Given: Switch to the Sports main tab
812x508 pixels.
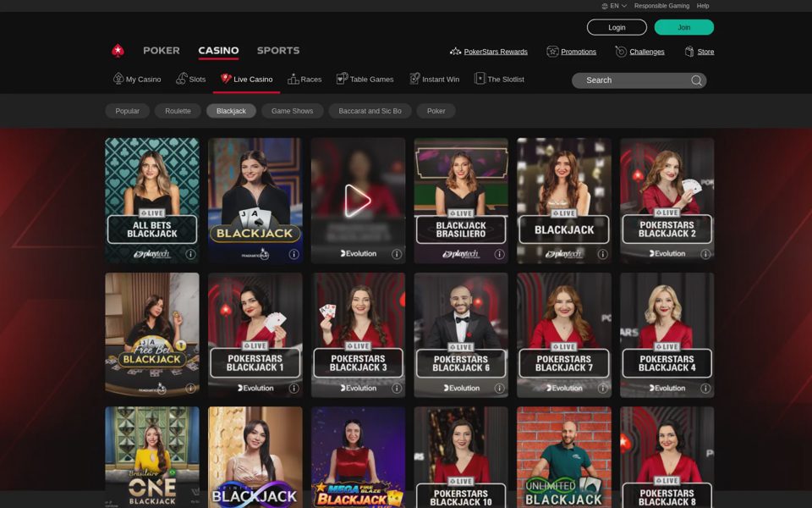Looking at the screenshot, I should tap(278, 50).
